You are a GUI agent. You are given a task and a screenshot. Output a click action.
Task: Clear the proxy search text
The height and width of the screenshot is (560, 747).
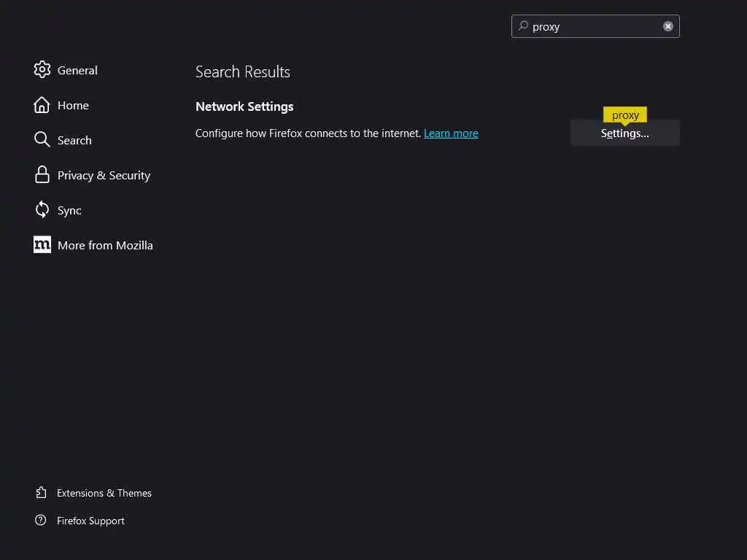pyautogui.click(x=668, y=26)
